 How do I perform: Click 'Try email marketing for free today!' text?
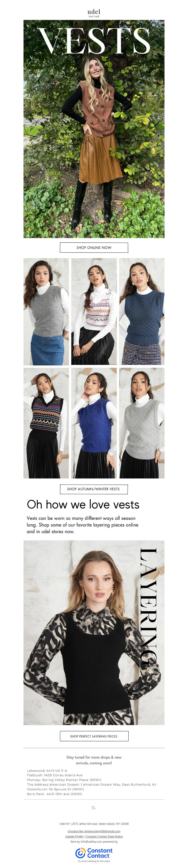pyautogui.click(x=94, y=861)
